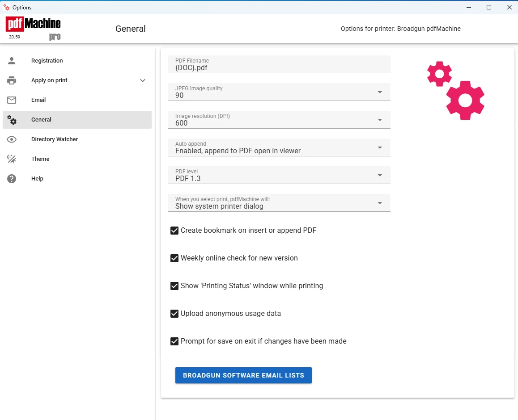Click the Help question mark icon
The width and height of the screenshot is (518, 420).
coord(12,179)
